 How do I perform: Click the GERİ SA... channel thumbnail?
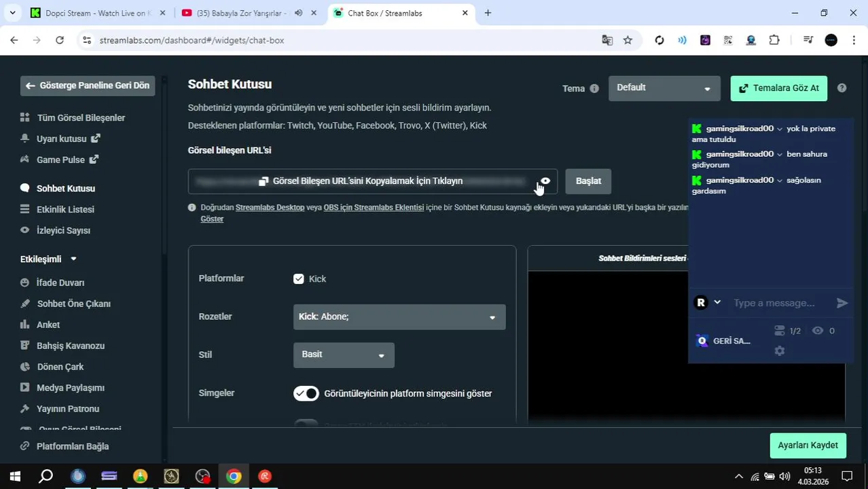(x=702, y=341)
